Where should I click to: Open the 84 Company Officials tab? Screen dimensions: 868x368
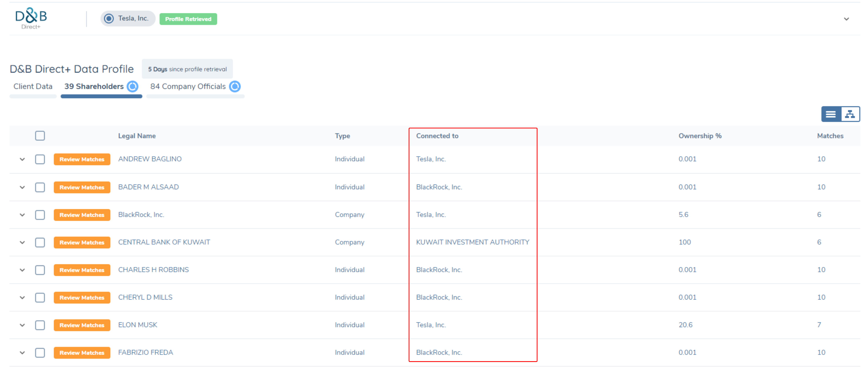click(188, 87)
